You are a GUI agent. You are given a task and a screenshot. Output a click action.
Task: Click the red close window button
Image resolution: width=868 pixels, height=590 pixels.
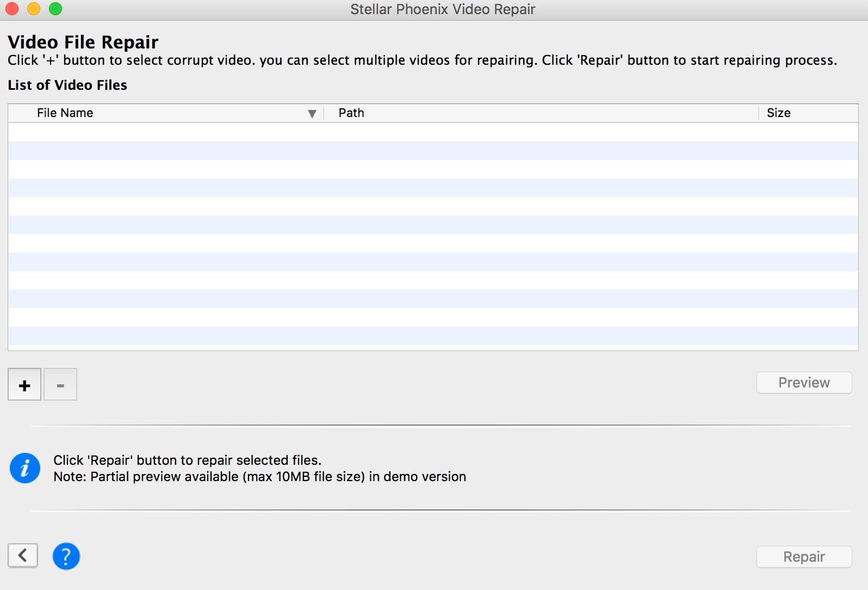point(12,9)
